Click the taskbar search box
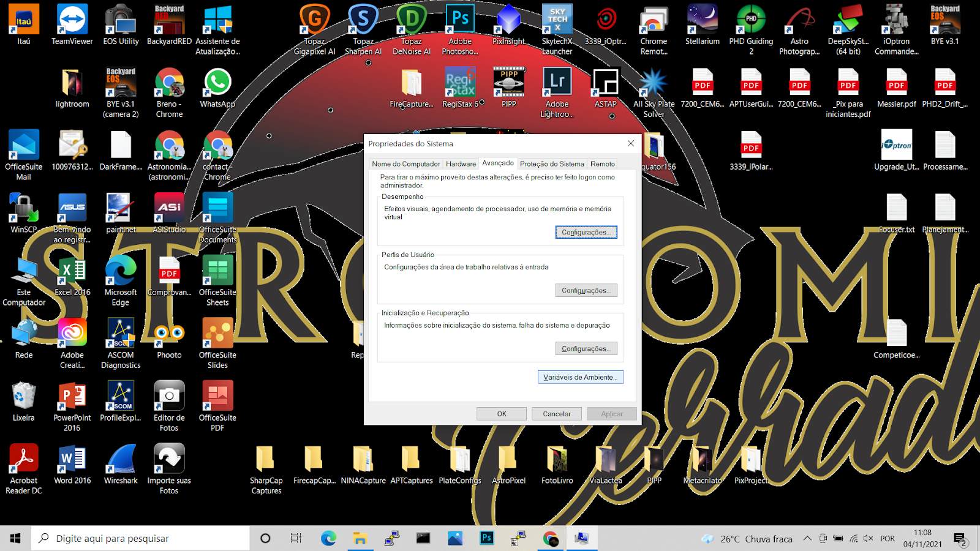This screenshot has width=980, height=551. coord(140,538)
